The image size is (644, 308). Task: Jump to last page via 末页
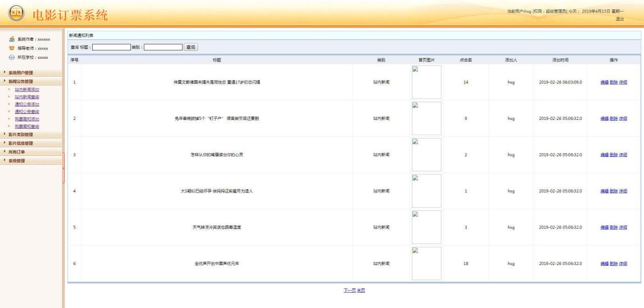361,291
